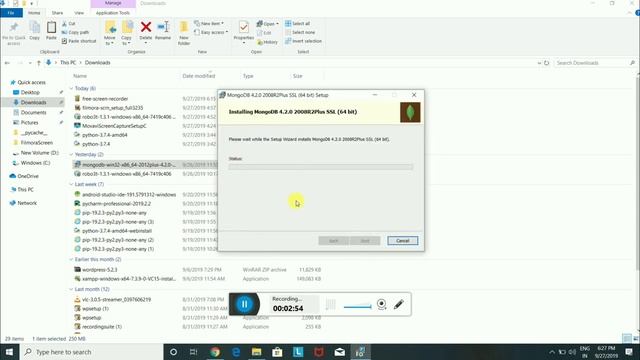Image resolution: width=640 pixels, height=360 pixels.
Task: Open Chrome from taskbar
Action: click(x=215, y=352)
